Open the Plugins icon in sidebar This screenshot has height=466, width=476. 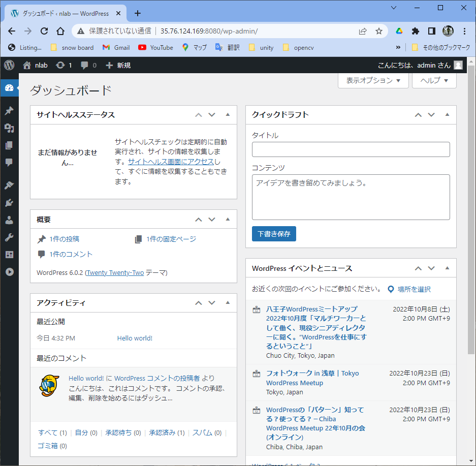click(x=9, y=203)
